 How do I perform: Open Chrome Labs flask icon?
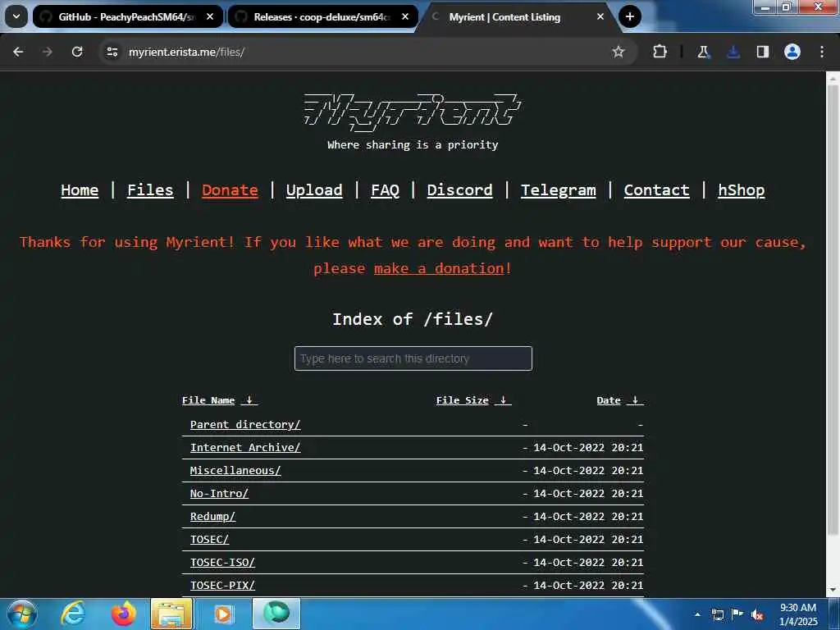703,52
